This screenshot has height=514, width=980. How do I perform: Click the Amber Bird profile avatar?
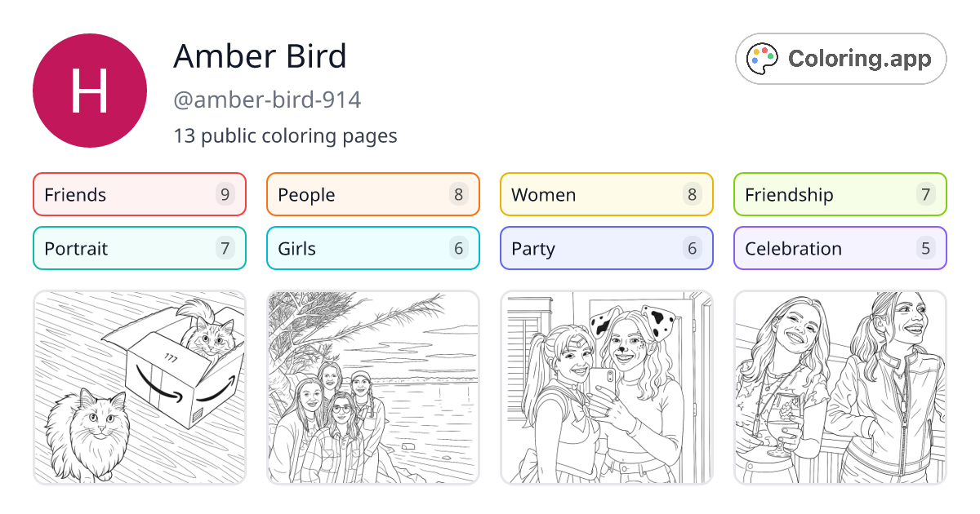90,90
